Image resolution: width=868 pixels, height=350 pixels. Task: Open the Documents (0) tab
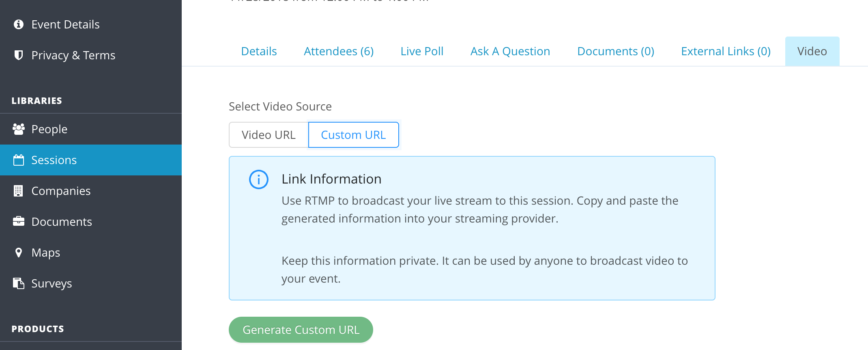616,51
